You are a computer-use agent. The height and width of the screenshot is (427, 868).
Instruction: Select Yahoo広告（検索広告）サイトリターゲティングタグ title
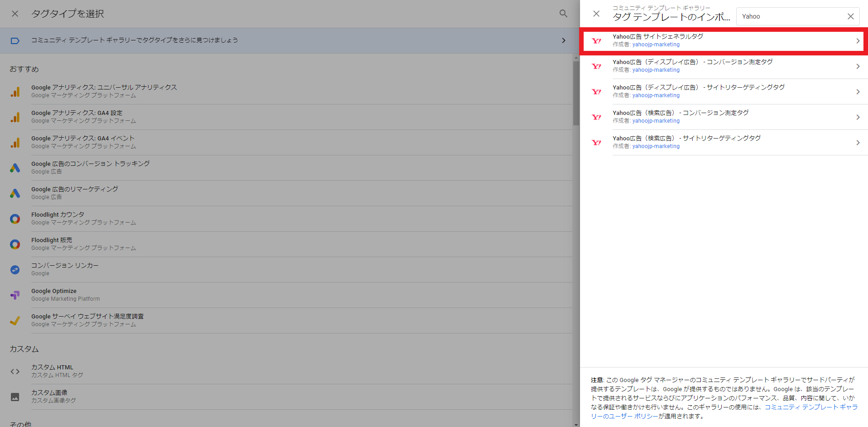click(x=687, y=138)
